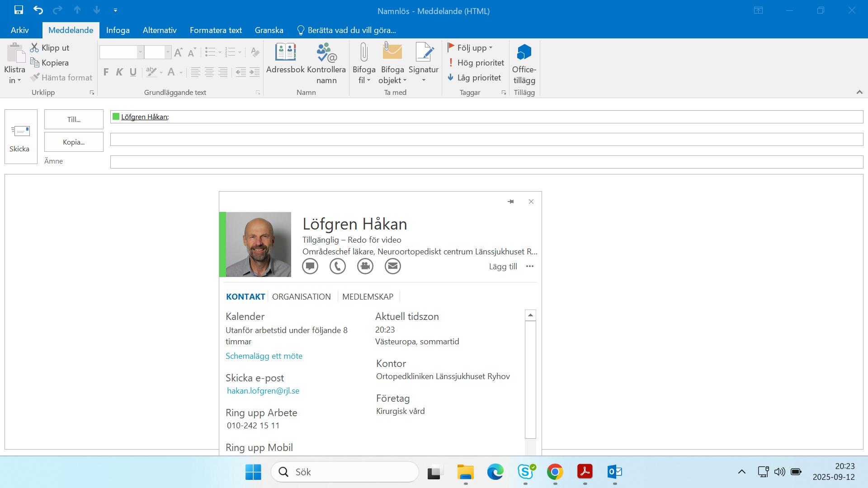Switch to the Infoga ribbon tab
The height and width of the screenshot is (488, 868).
118,30
